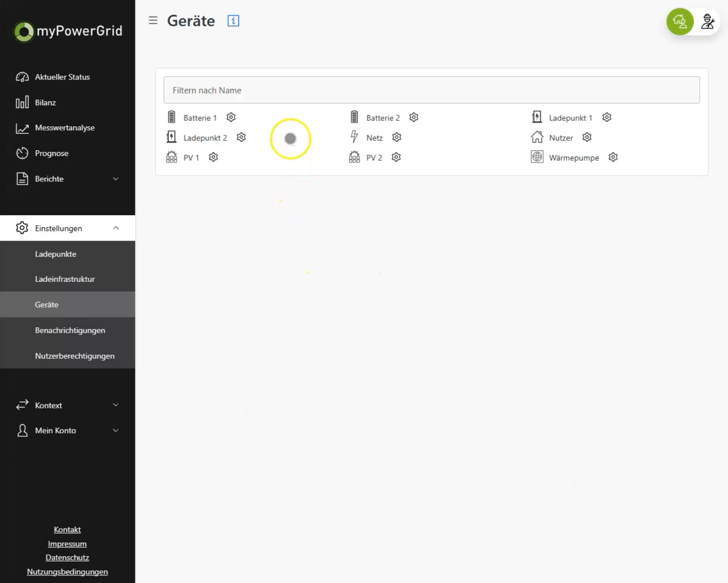Expand the Kontext dropdown
Image resolution: width=728 pixels, height=583 pixels.
(68, 405)
